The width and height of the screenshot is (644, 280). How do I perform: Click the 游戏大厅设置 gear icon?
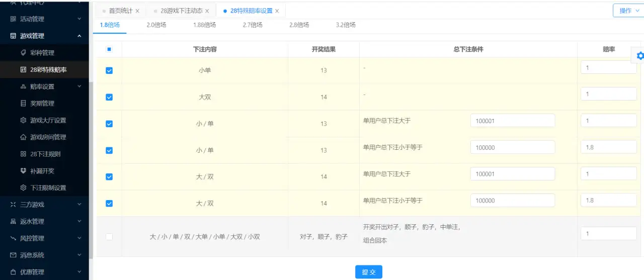(x=23, y=120)
